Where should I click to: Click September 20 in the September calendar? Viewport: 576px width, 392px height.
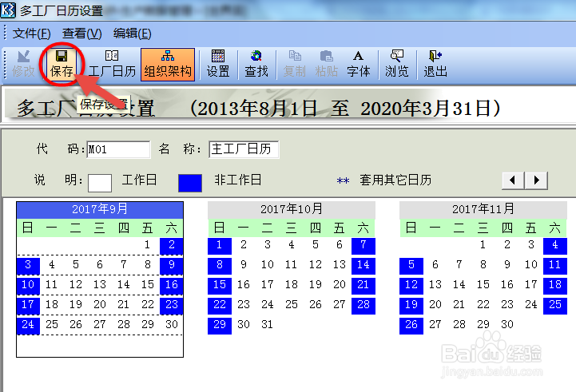[x=100, y=305]
